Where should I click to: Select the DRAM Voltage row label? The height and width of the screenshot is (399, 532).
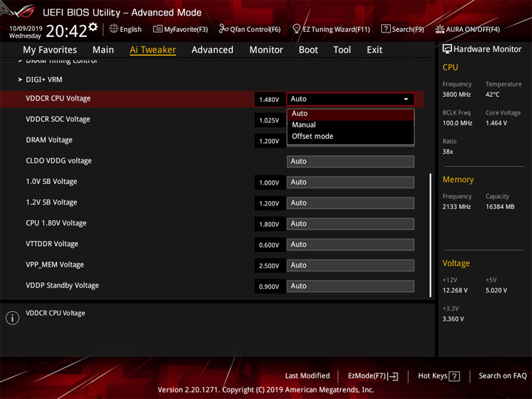(50, 140)
